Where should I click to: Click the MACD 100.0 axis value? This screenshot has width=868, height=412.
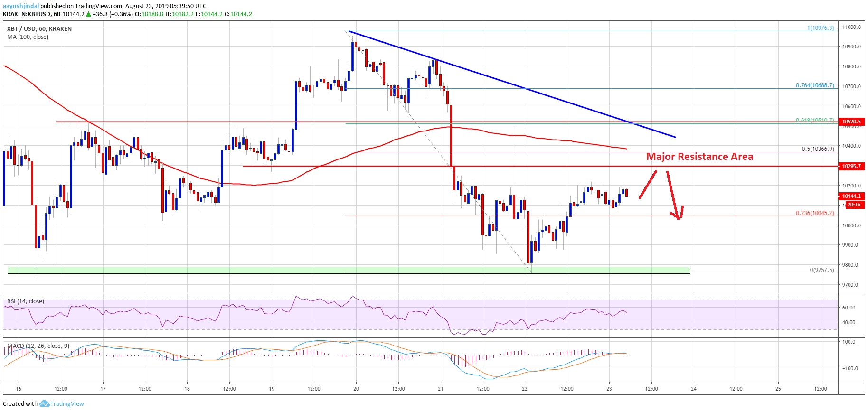point(849,342)
